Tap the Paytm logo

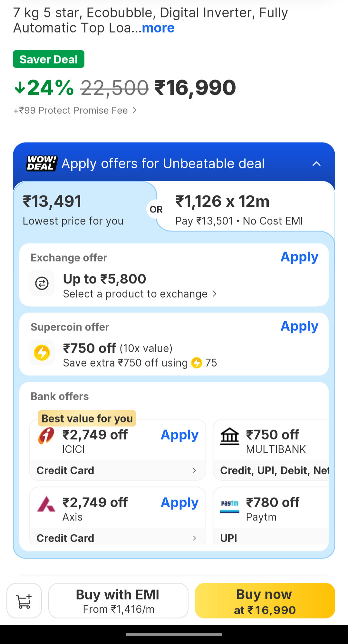point(229,504)
